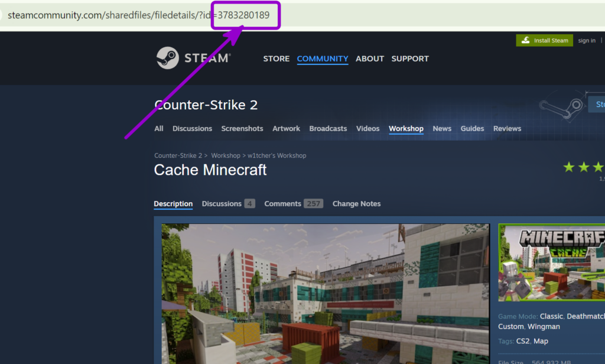Click the Counter-Strike 2 hub title
Viewport: 605px width, 364px height.
(x=206, y=105)
